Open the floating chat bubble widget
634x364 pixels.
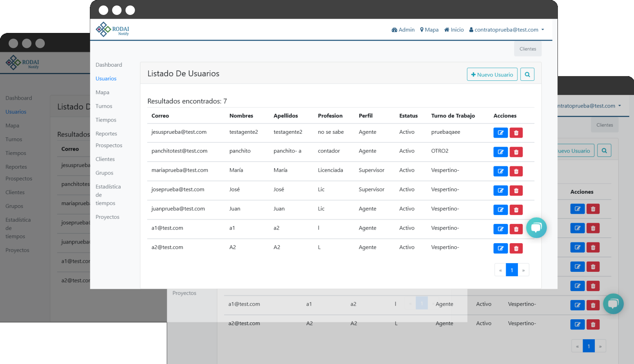(x=536, y=227)
